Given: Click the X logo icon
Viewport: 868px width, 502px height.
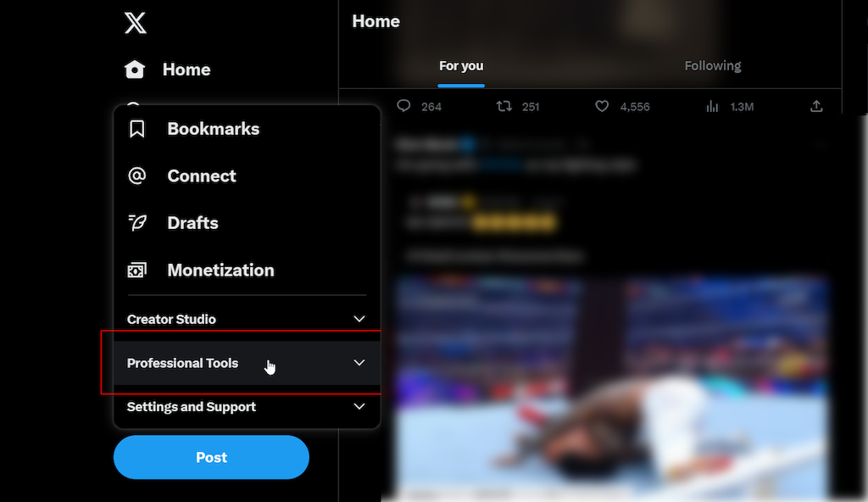Looking at the screenshot, I should (x=135, y=23).
